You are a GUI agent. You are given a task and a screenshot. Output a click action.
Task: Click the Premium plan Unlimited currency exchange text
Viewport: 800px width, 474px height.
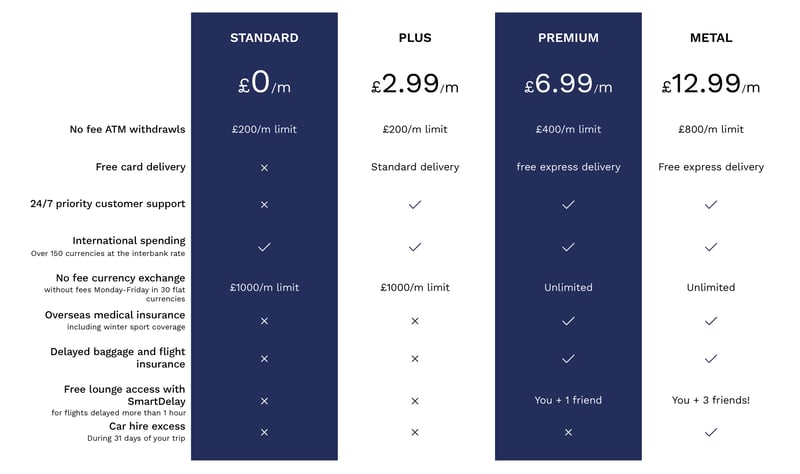[x=568, y=287]
